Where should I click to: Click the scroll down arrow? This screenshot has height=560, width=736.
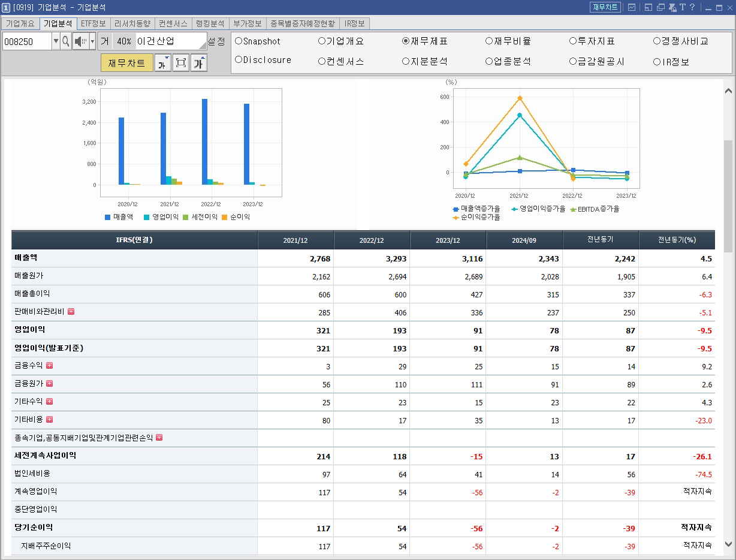pyautogui.click(x=728, y=544)
